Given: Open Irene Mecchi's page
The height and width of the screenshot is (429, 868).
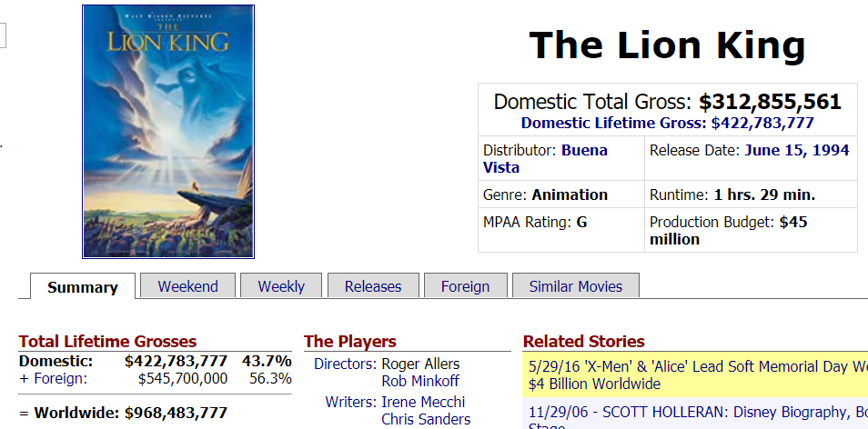Looking at the screenshot, I should coord(423,402).
